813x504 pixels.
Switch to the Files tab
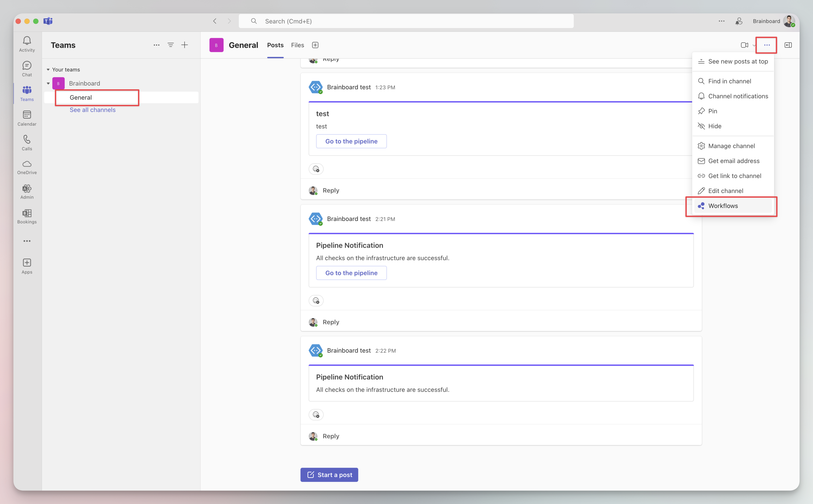pos(297,45)
